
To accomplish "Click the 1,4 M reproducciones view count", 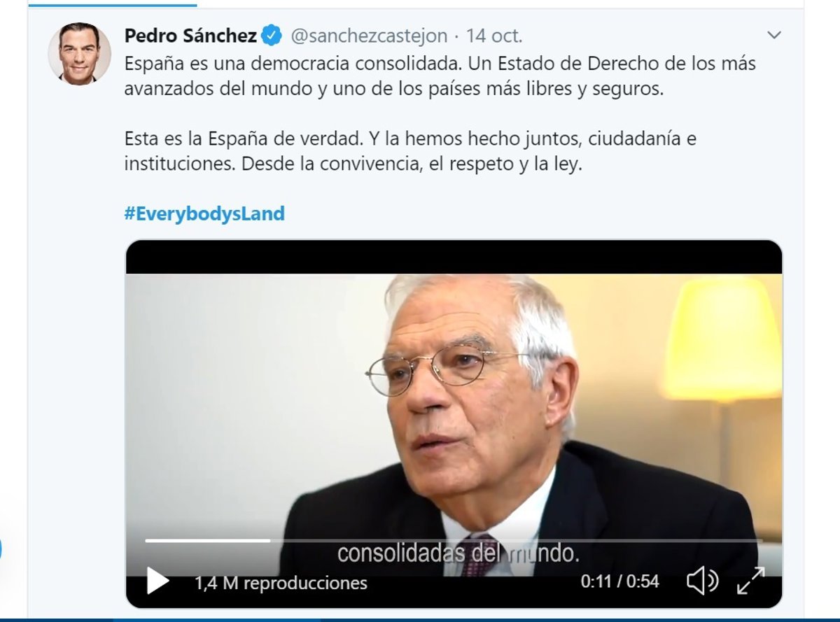I will (281, 582).
